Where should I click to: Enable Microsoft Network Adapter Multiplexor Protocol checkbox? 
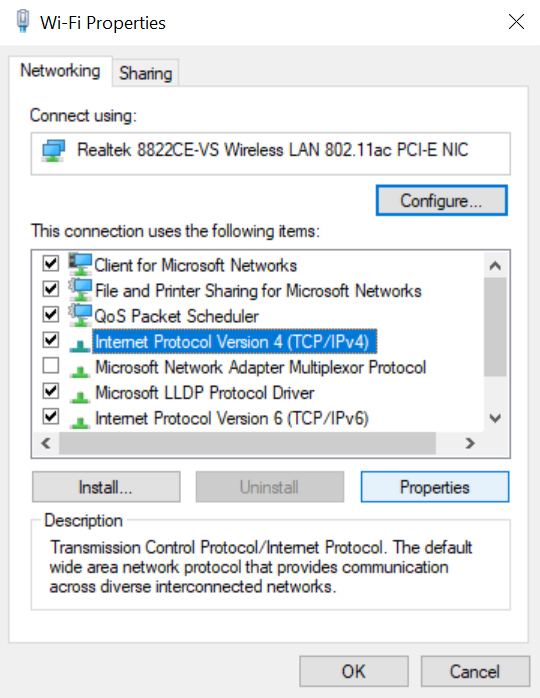[x=51, y=366]
